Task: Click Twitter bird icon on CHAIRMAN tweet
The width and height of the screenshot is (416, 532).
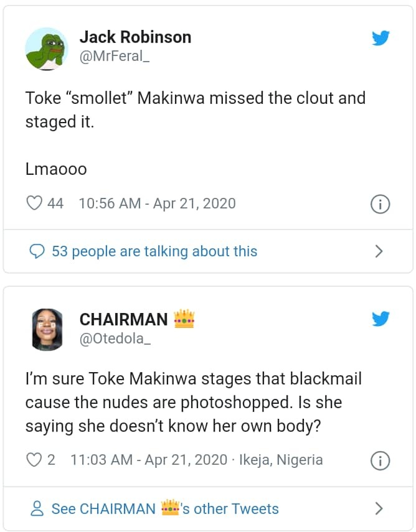Action: (x=381, y=319)
